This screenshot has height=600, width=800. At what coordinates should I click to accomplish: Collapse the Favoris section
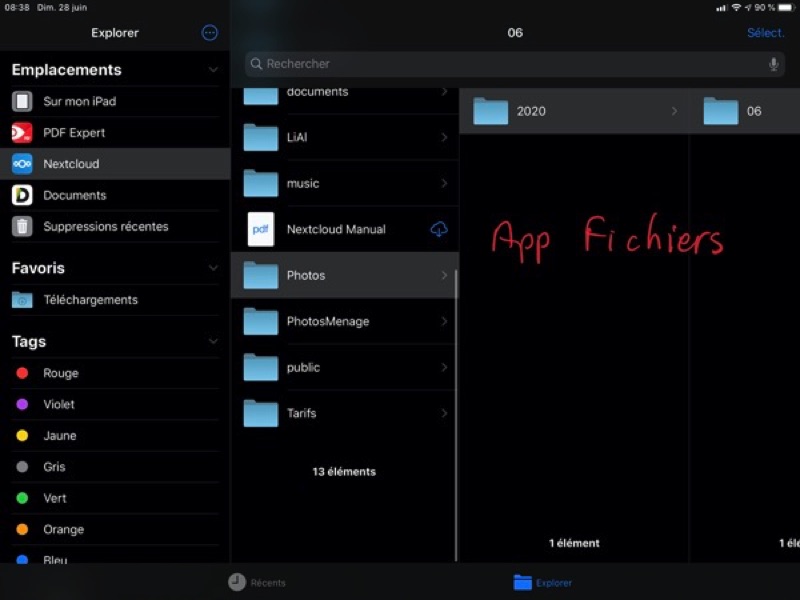click(x=212, y=268)
